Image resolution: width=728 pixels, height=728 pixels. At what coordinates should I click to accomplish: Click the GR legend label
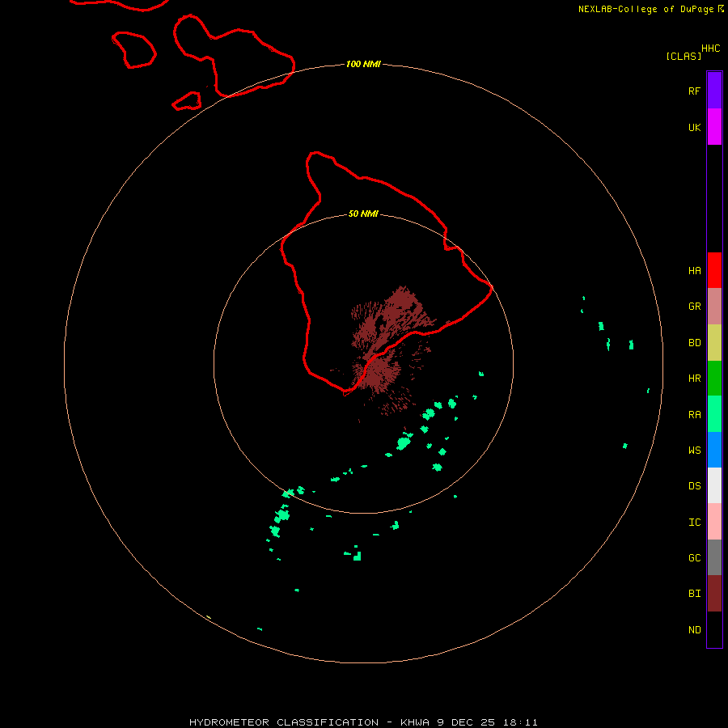(694, 307)
